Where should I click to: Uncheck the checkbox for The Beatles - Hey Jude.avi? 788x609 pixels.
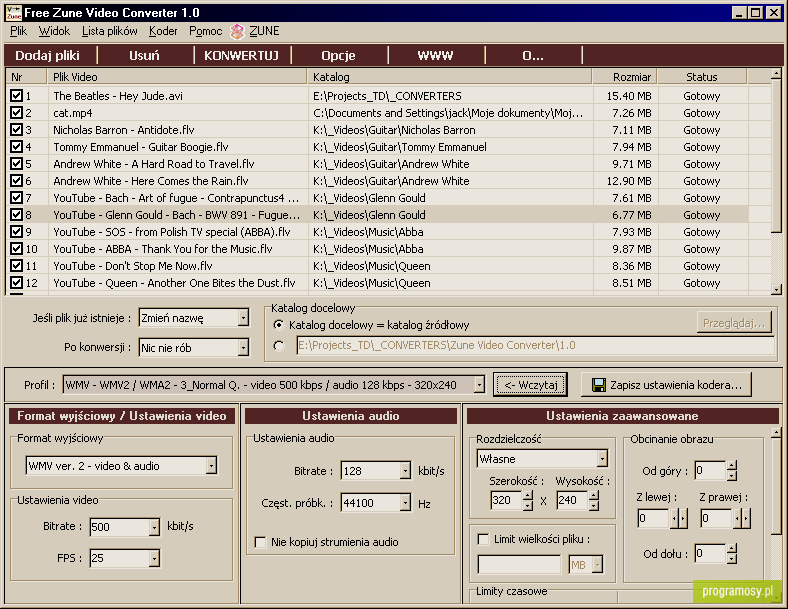click(16, 95)
